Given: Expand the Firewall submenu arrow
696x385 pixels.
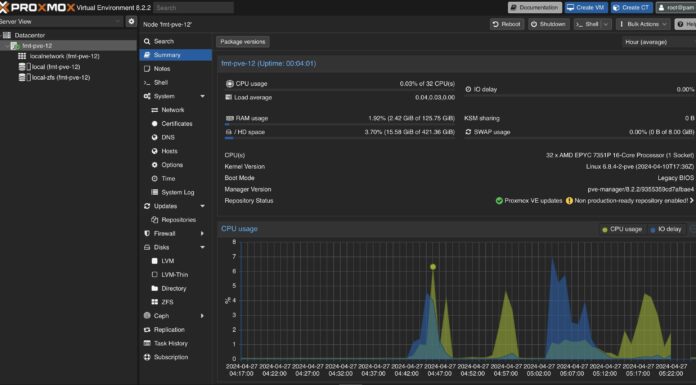Looking at the screenshot, I should tap(202, 234).
